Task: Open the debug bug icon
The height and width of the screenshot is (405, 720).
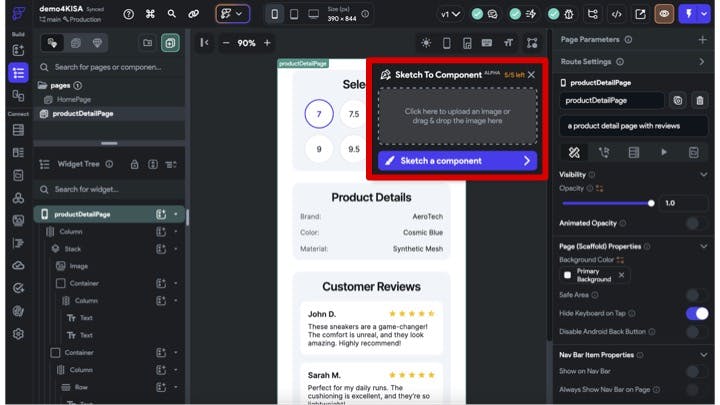Action: 568,14
